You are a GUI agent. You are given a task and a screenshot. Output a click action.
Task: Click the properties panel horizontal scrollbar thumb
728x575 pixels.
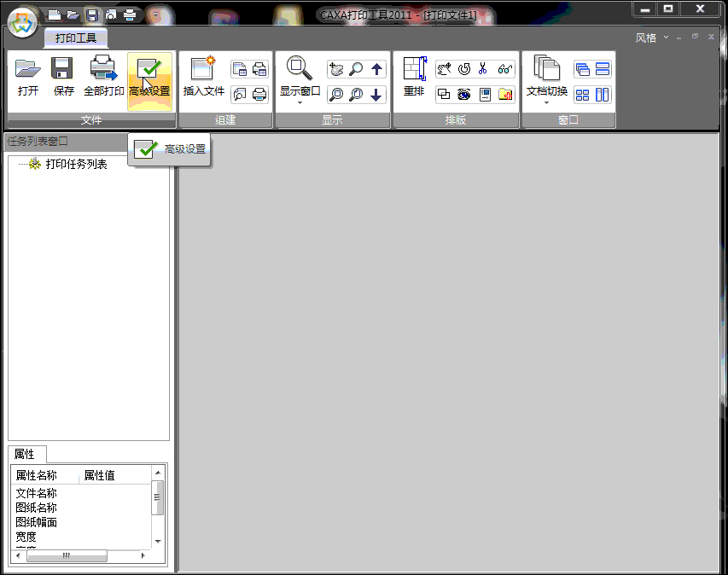point(66,555)
